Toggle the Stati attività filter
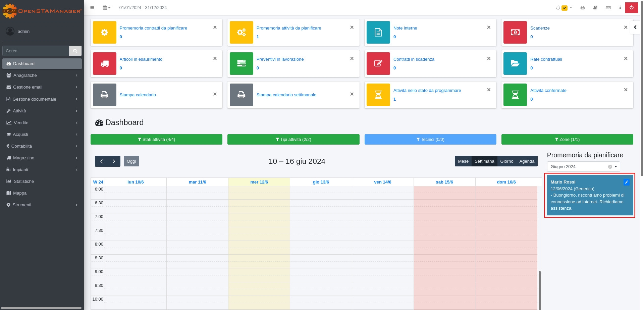Image resolution: width=644 pixels, height=310 pixels. tap(156, 140)
